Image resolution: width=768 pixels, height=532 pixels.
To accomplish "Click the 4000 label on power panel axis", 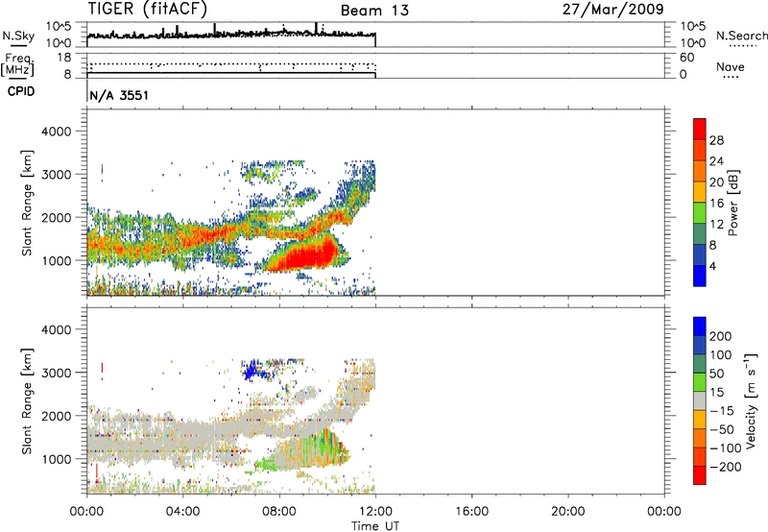I will point(57,132).
